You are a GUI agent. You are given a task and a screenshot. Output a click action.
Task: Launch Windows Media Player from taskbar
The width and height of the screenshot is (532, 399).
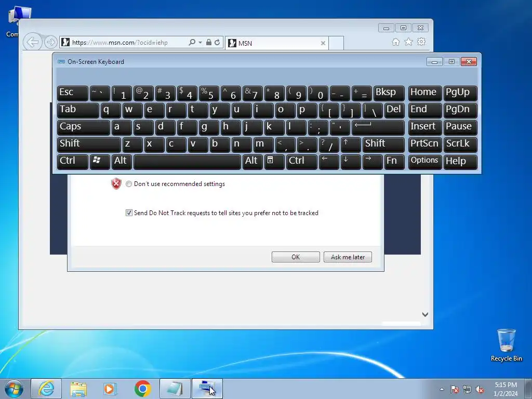110,389
